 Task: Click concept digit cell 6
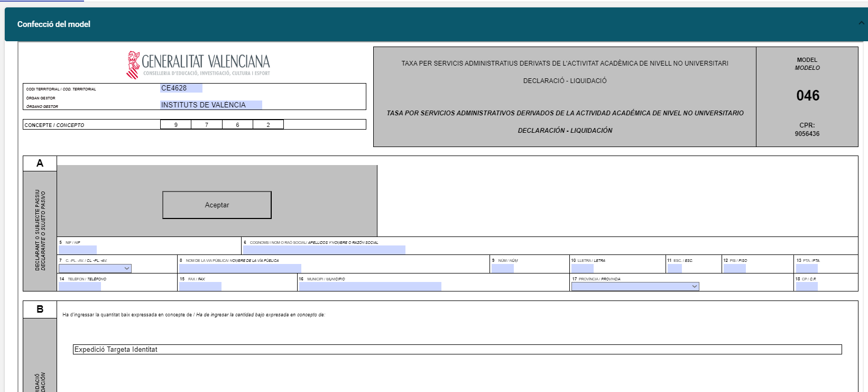[x=237, y=125]
